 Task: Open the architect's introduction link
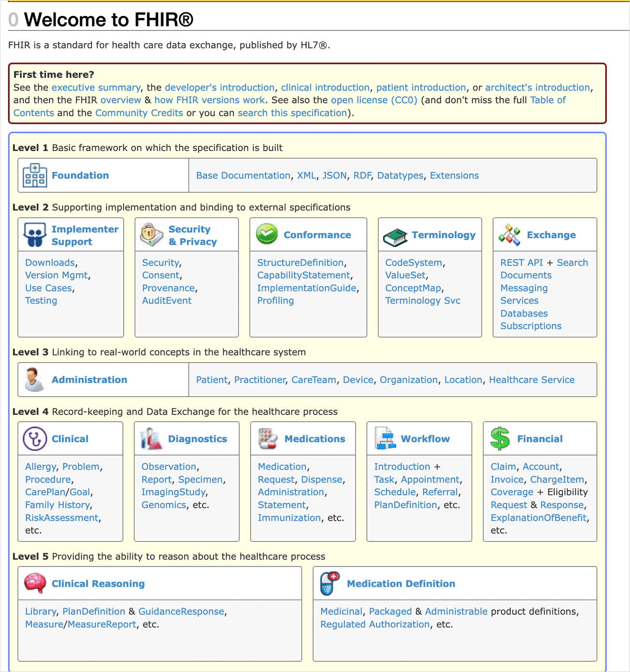538,88
